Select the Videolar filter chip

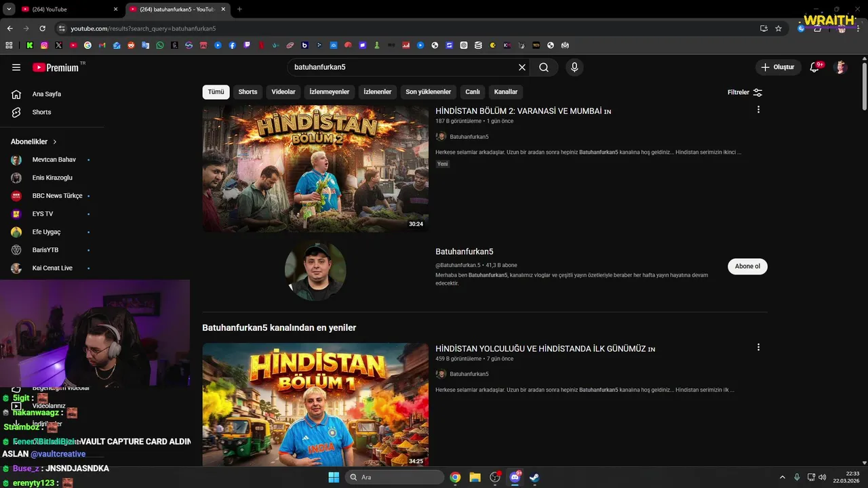point(283,92)
